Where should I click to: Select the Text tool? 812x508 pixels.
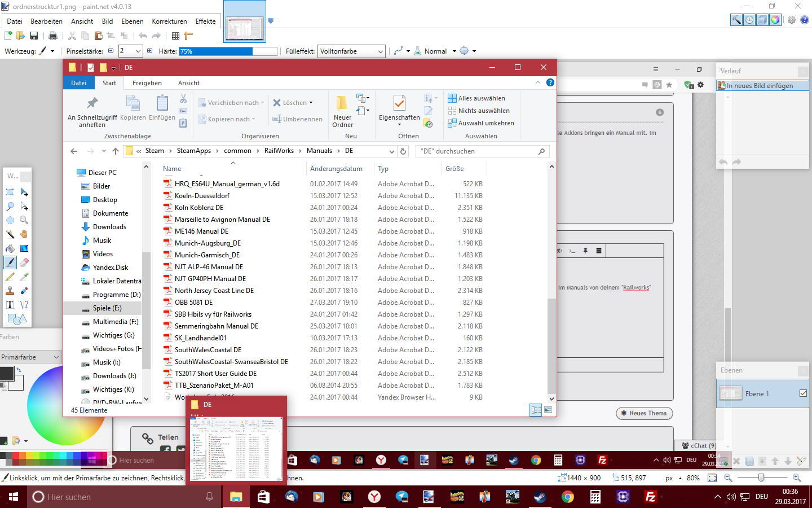(10, 305)
